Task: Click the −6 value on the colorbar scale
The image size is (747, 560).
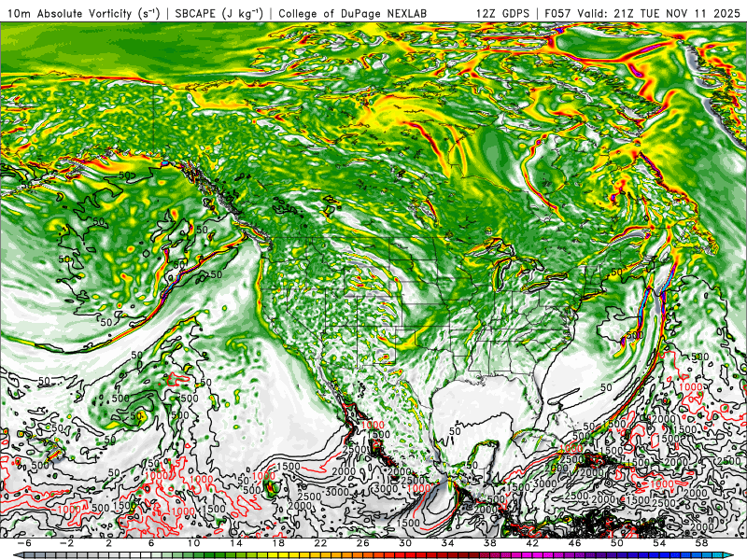Action: click(x=24, y=543)
